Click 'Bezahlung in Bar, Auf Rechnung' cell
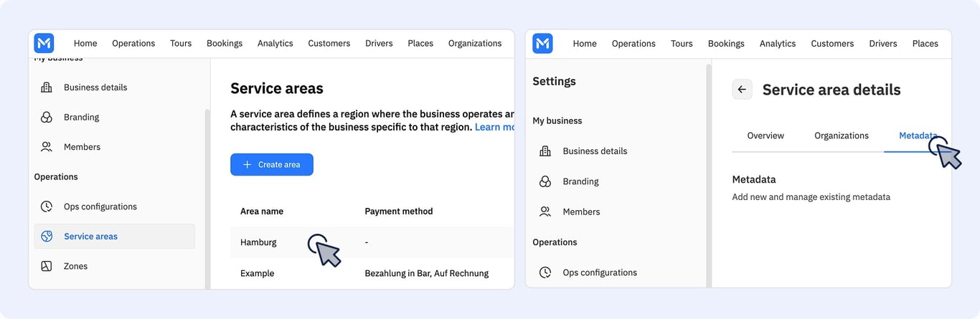The width and height of the screenshot is (980, 319). 427,273
